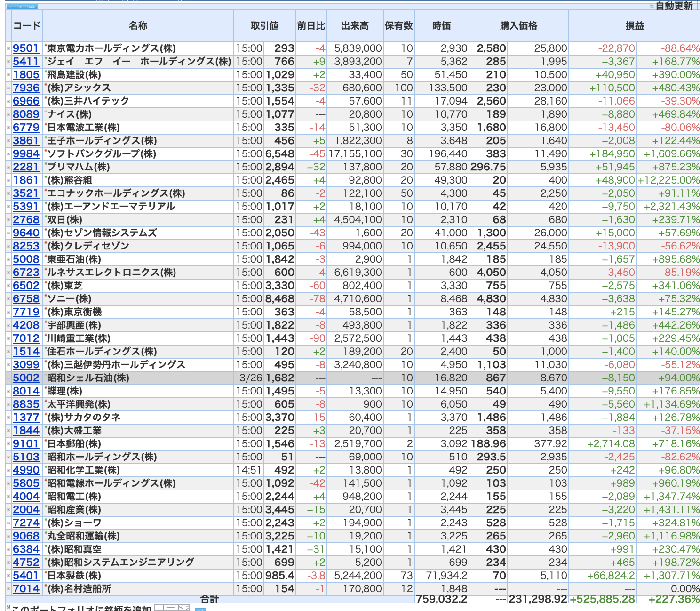Click the small row icon beside code 1377

pyautogui.click(x=8, y=418)
